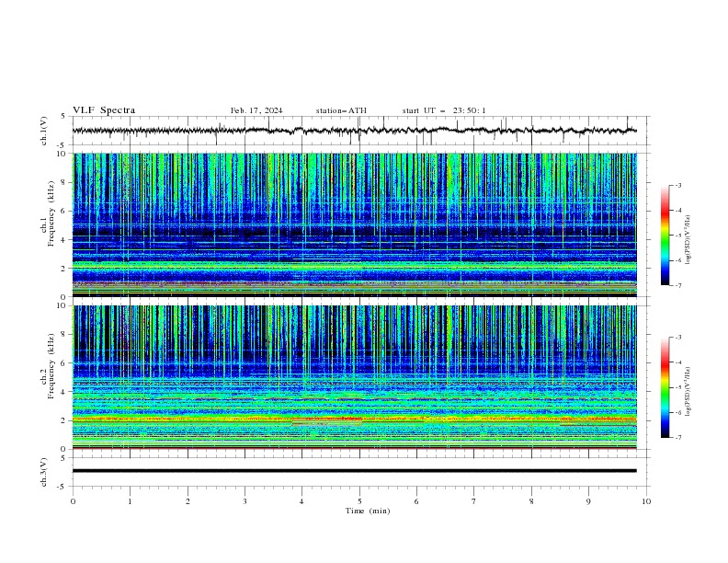
Task: Click the "Time (min)" axis title
Action: click(368, 511)
